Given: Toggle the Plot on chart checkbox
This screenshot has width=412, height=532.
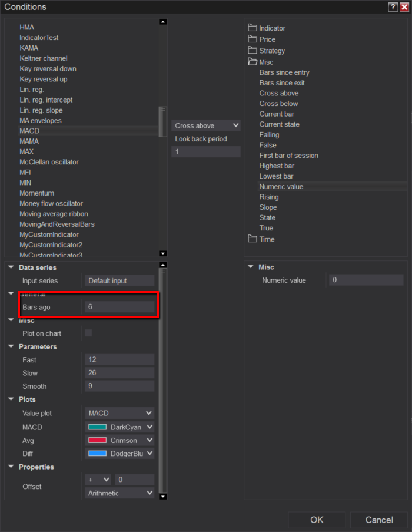Looking at the screenshot, I should (x=88, y=333).
